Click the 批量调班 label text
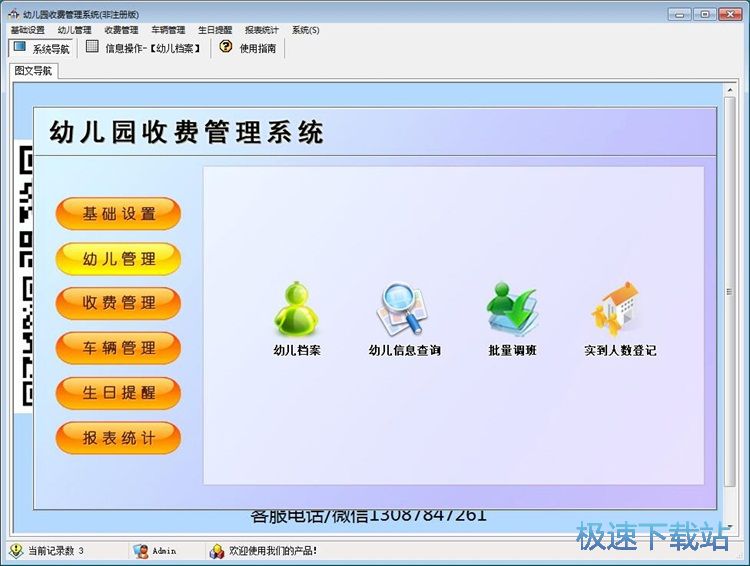The height and width of the screenshot is (566, 750). coord(512,350)
